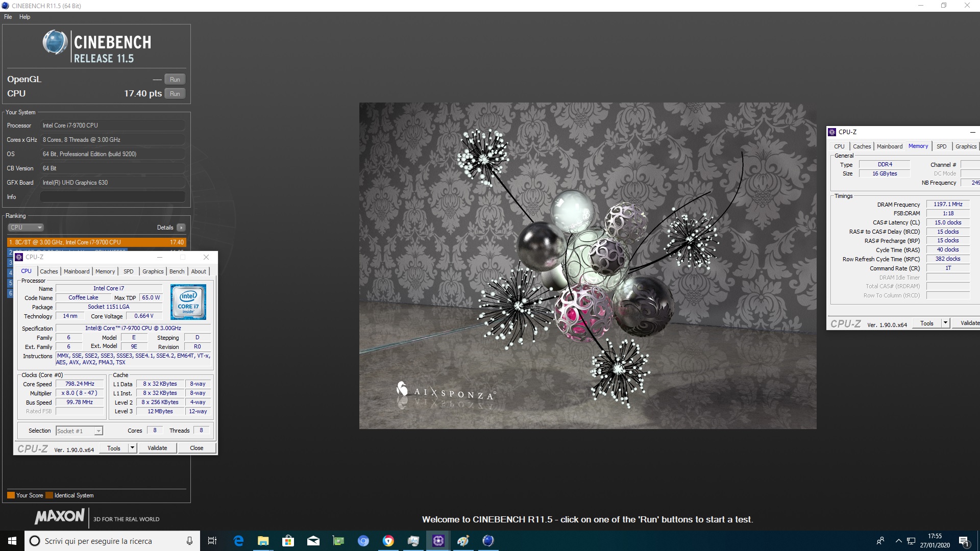Click CPU-Z title icon in front window
Viewport: 980px width, 551px height.
click(x=19, y=257)
